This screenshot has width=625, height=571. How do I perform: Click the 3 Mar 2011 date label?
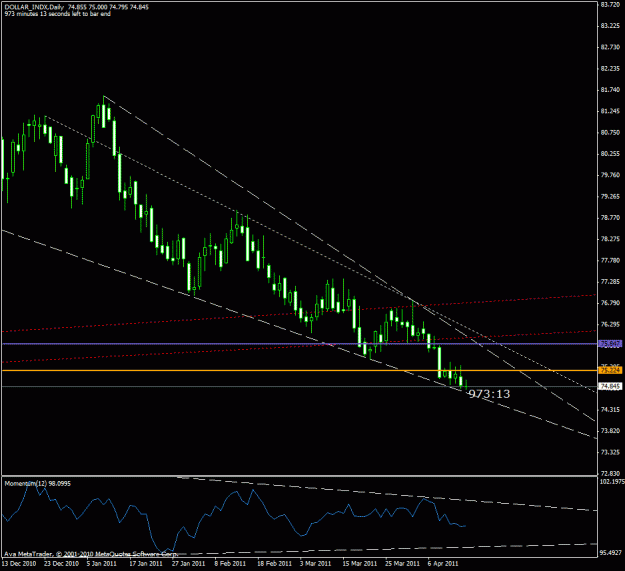[316, 563]
